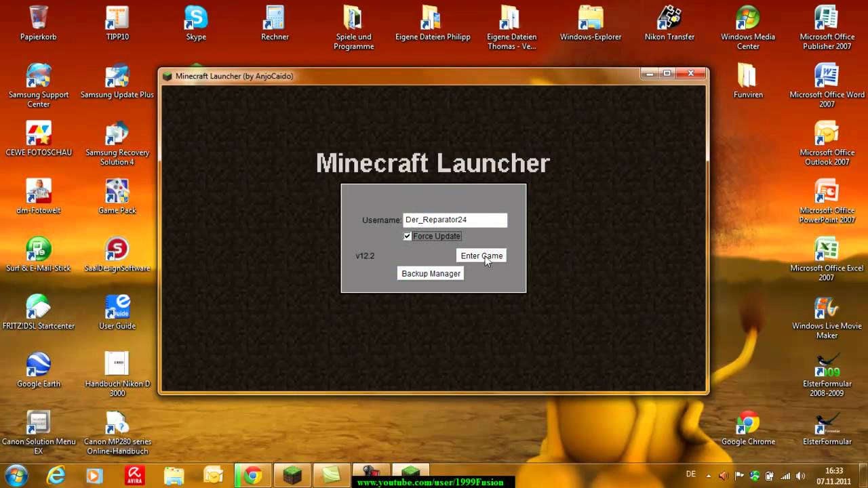Uncheck the Force Update checkbox

point(408,237)
